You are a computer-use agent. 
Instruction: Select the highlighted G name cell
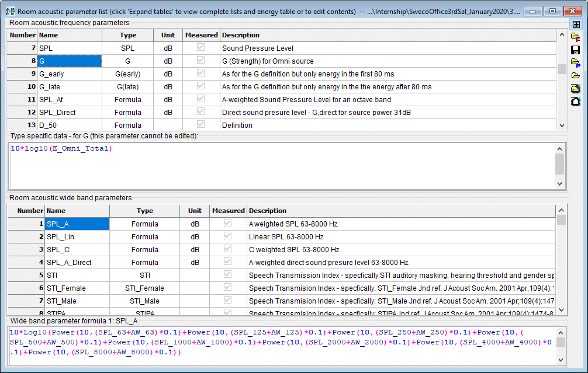point(70,61)
